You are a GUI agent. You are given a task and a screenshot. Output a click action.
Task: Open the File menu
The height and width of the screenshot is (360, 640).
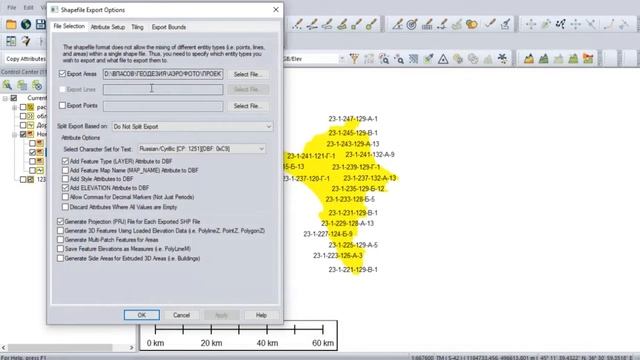pos(12,7)
